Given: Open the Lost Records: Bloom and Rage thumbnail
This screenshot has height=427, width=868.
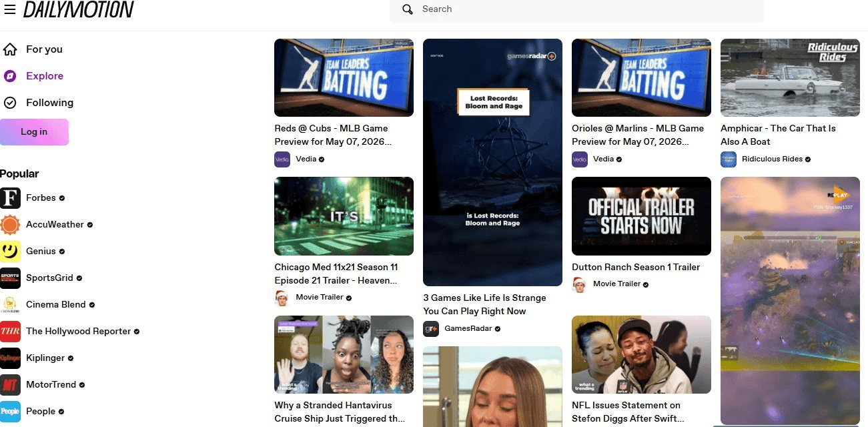Looking at the screenshot, I should coord(492,162).
